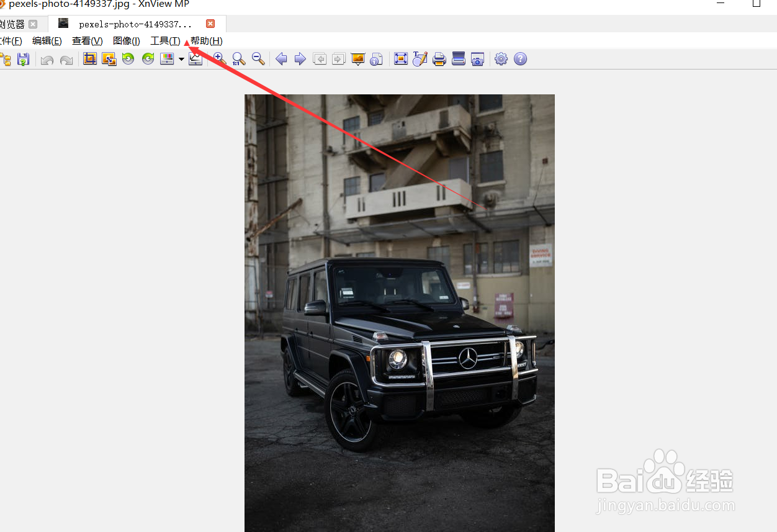Start the slideshow icon
The image size is (777, 532).
[x=357, y=59]
